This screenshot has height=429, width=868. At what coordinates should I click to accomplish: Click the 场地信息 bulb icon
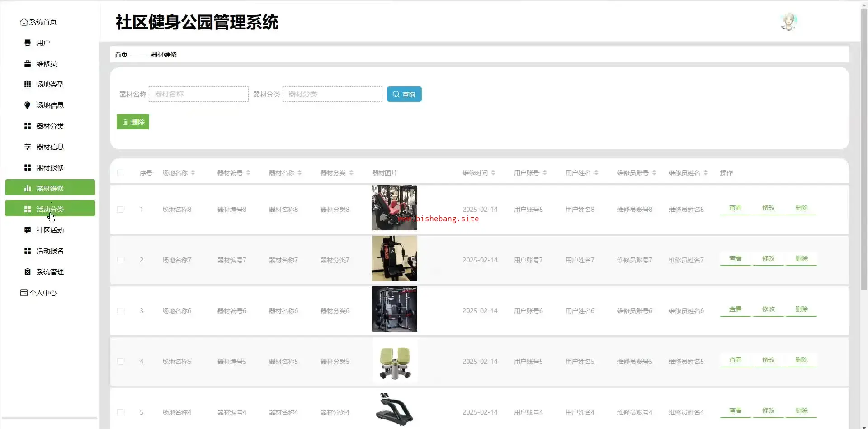[x=28, y=105]
